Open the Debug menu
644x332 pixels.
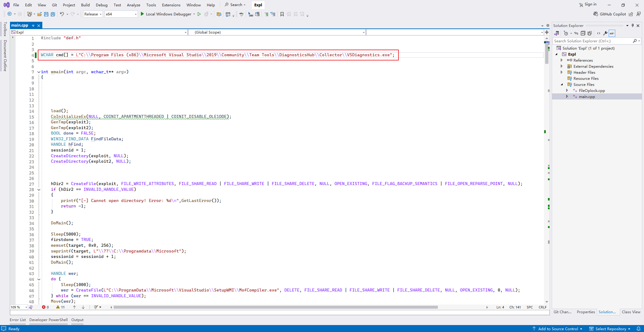tap(102, 5)
